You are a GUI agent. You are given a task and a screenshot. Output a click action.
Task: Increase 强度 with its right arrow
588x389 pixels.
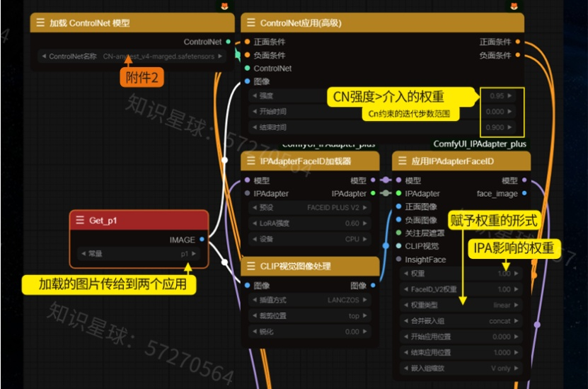(x=511, y=95)
